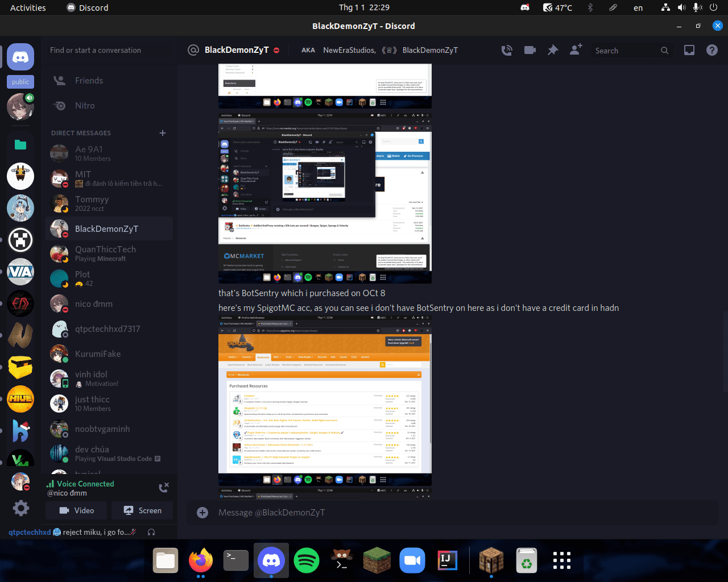Open Discord help
Image resolution: width=728 pixels, height=582 pixels.
coord(712,50)
